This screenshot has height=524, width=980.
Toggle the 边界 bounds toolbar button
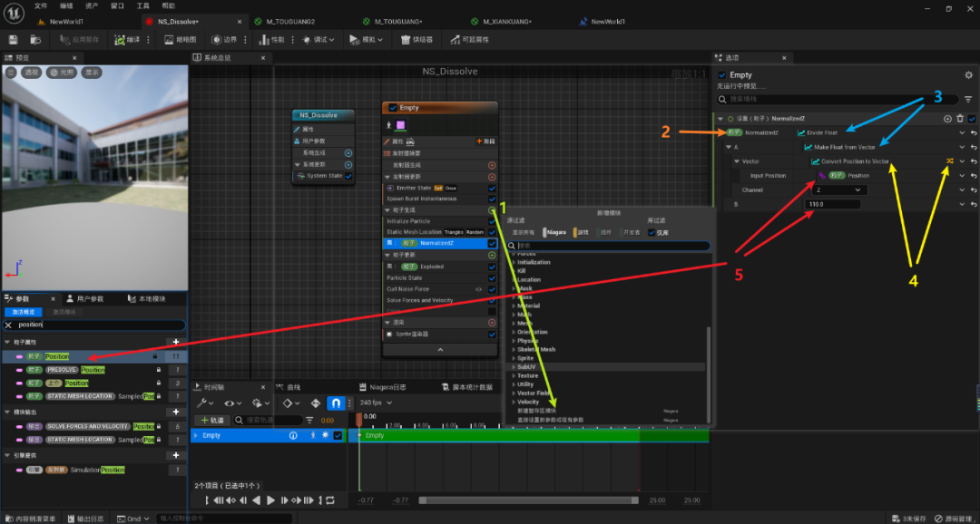[x=224, y=39]
